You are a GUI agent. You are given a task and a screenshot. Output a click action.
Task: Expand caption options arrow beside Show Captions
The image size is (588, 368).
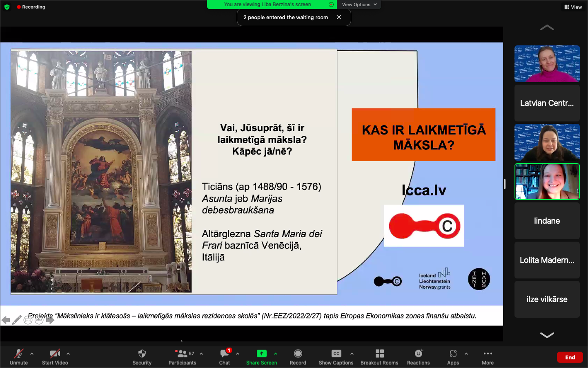tap(352, 354)
